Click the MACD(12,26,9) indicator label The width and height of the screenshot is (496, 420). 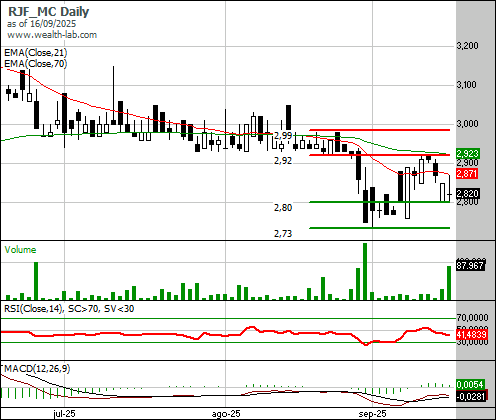(x=37, y=369)
